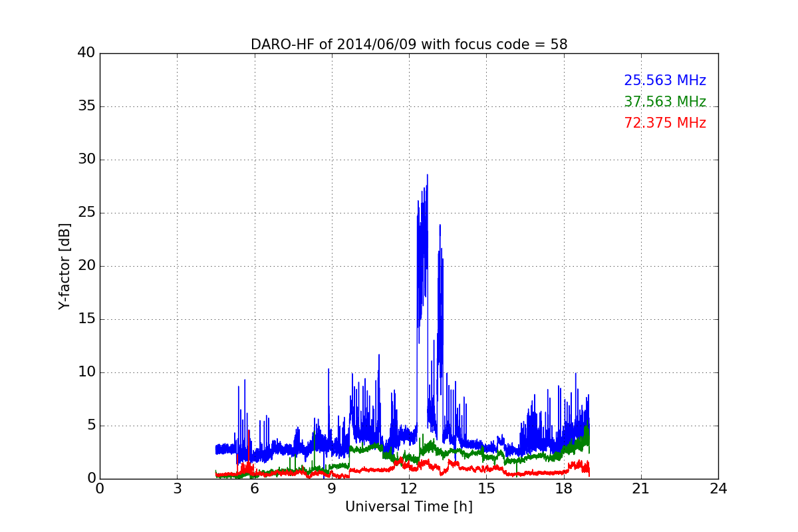Click the second blue peak near 24 dB
The image size is (798, 532).
[440, 225]
